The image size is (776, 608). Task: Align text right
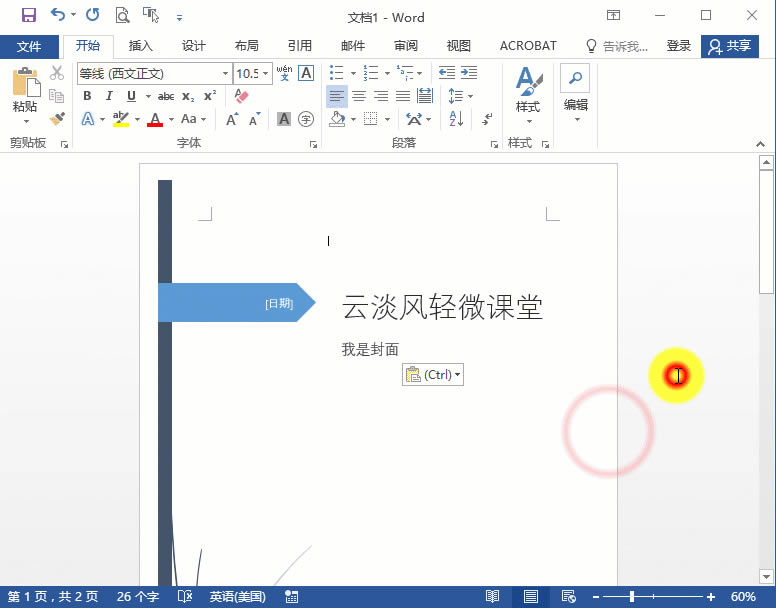[x=381, y=96]
